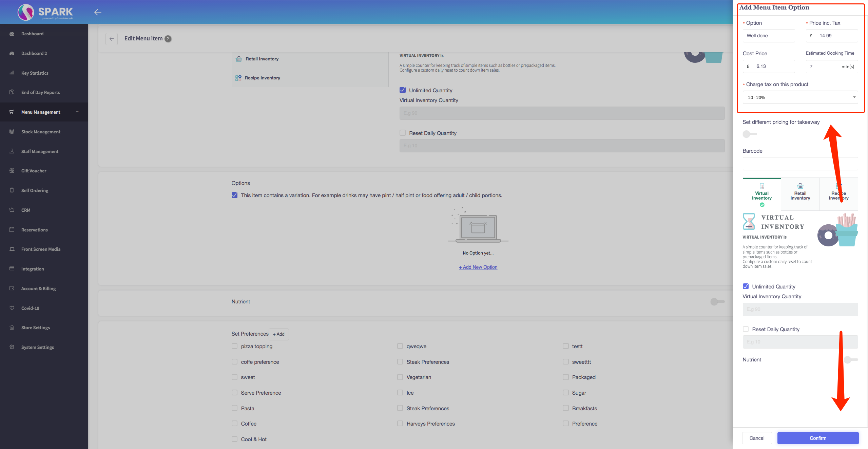
Task: Click the Self Ordering icon
Action: pyautogui.click(x=12, y=190)
